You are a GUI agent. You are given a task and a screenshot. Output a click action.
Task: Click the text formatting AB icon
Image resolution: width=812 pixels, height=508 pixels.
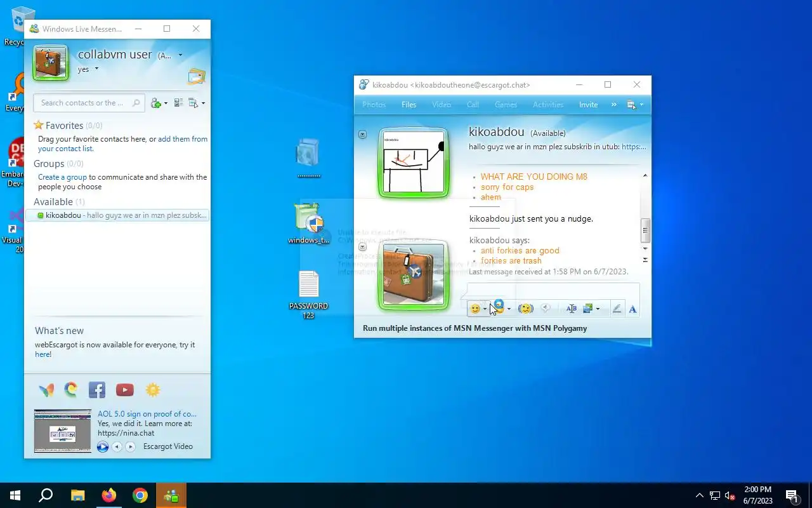tap(571, 309)
